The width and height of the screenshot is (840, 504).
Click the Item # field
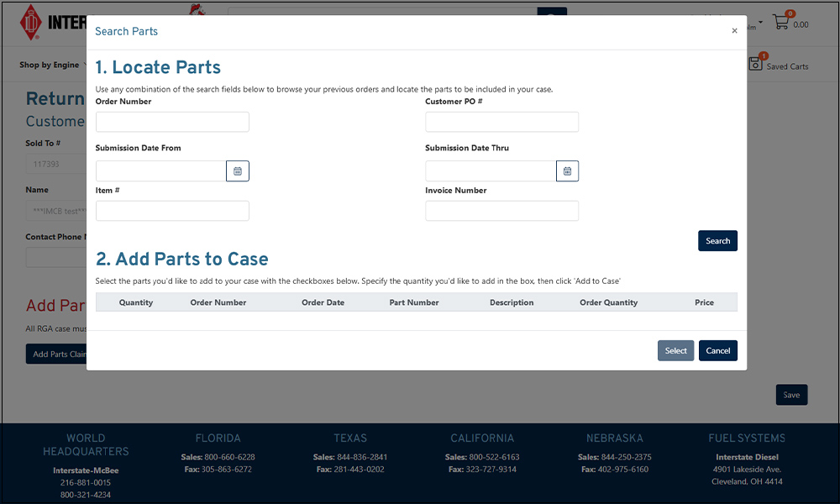[x=172, y=211]
